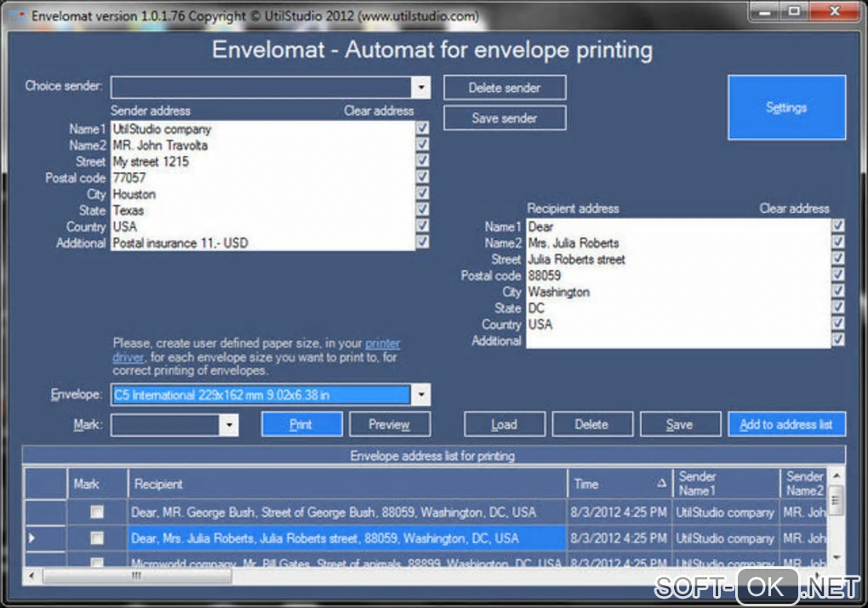Screen dimensions: 868x608
Task: Check Mark box for Julia Roberts row
Action: (x=97, y=538)
